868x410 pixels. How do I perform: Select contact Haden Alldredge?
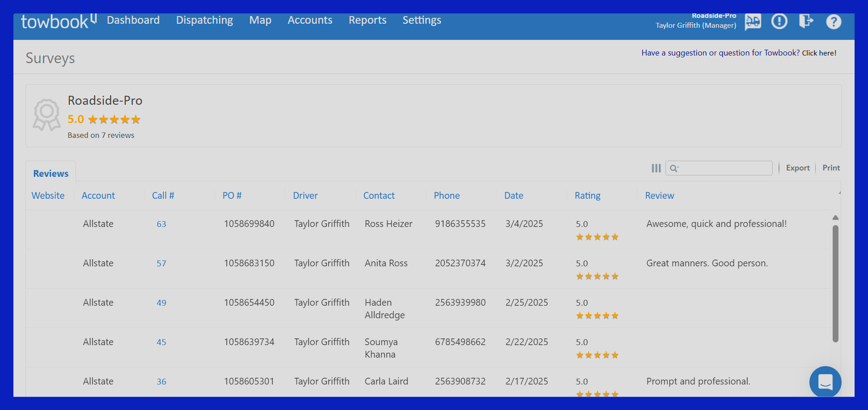point(385,309)
